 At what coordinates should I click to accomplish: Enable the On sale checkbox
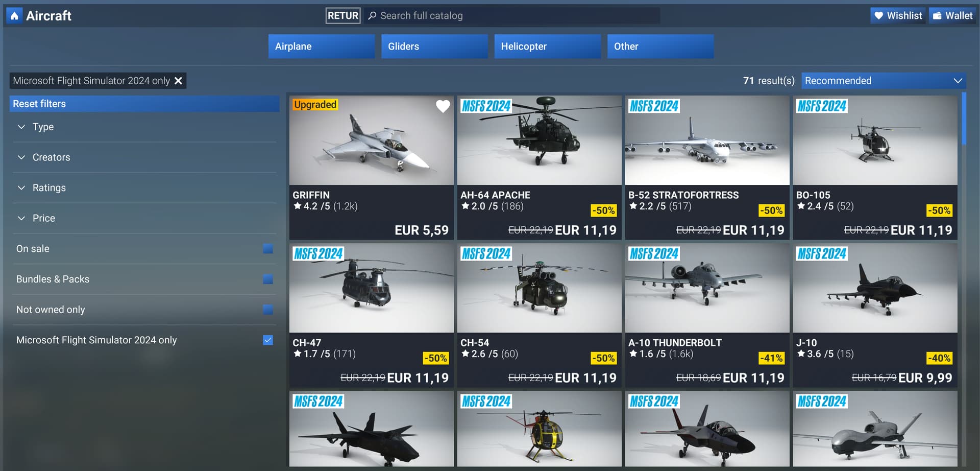268,249
